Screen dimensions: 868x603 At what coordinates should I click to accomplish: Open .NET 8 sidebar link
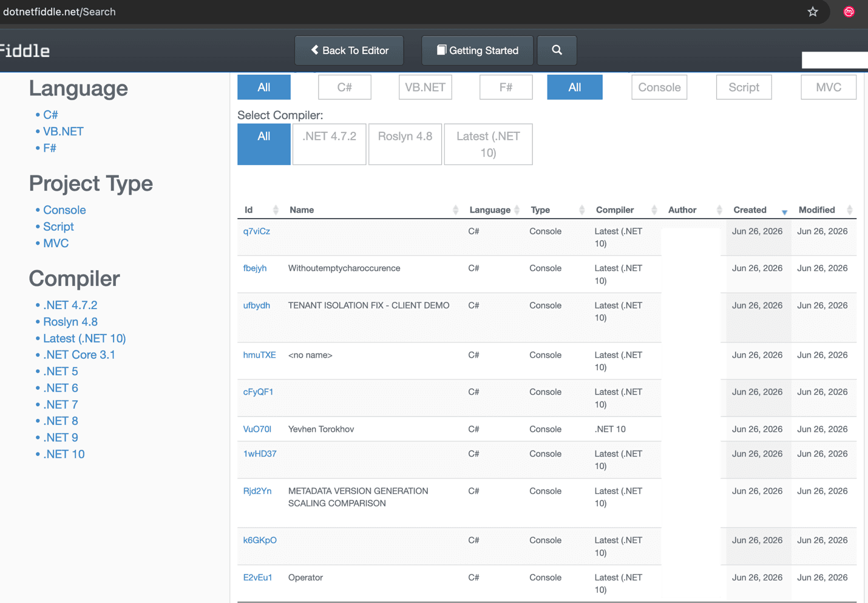[x=61, y=421]
